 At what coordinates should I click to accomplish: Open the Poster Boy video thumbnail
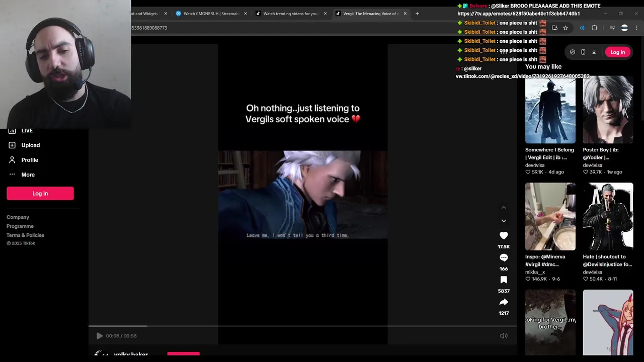click(608, 110)
